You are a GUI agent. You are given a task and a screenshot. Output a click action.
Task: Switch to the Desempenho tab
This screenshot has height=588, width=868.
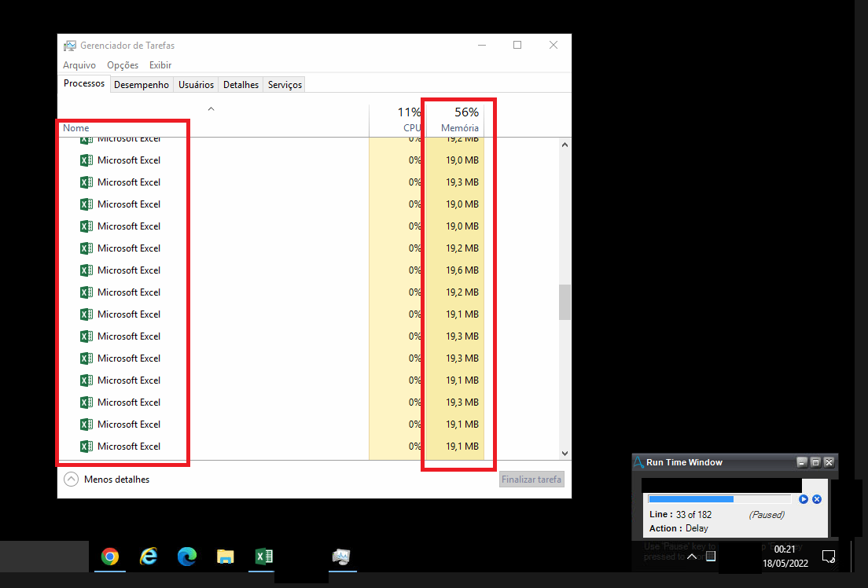142,85
